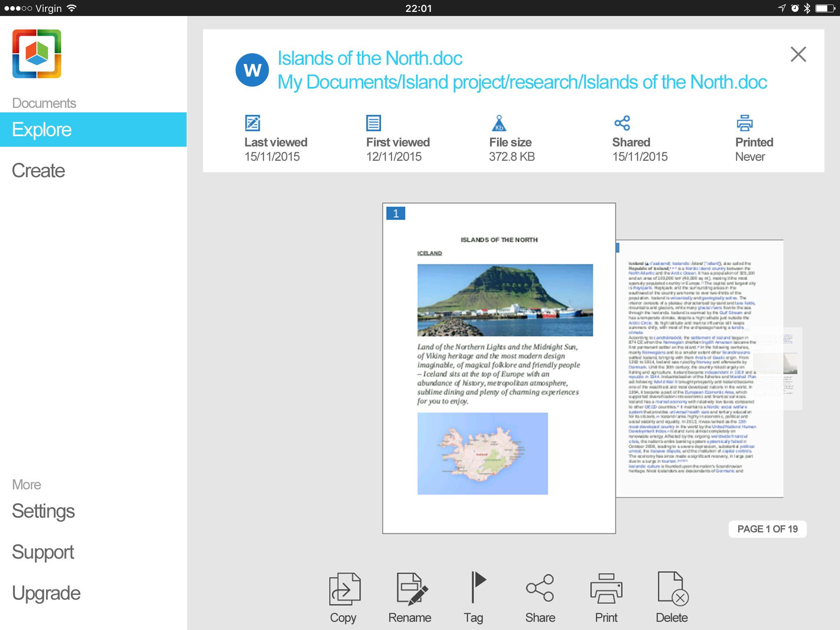Screen dimensions: 840x630
Task: Tap the Delete document icon
Action: [672, 588]
